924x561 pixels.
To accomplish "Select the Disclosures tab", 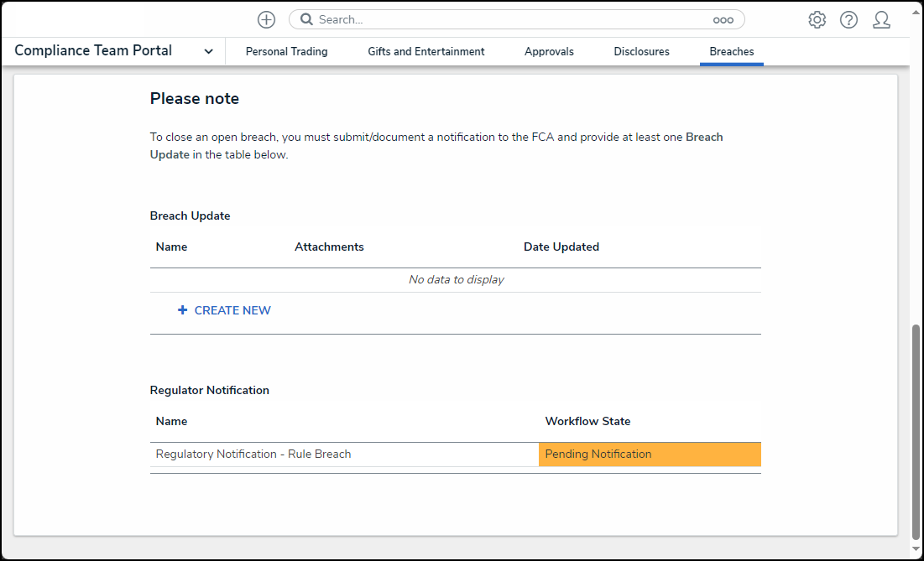I will [x=641, y=51].
